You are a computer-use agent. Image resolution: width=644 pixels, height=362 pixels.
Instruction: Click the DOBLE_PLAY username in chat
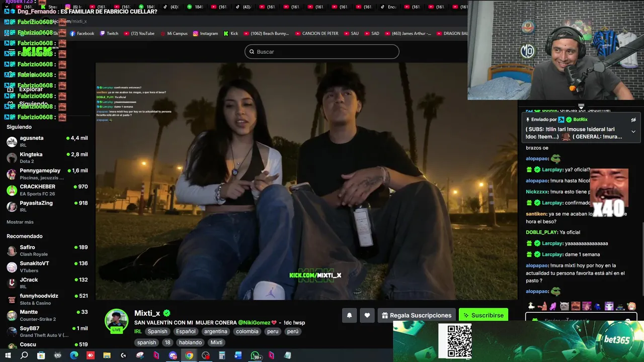[541, 232]
